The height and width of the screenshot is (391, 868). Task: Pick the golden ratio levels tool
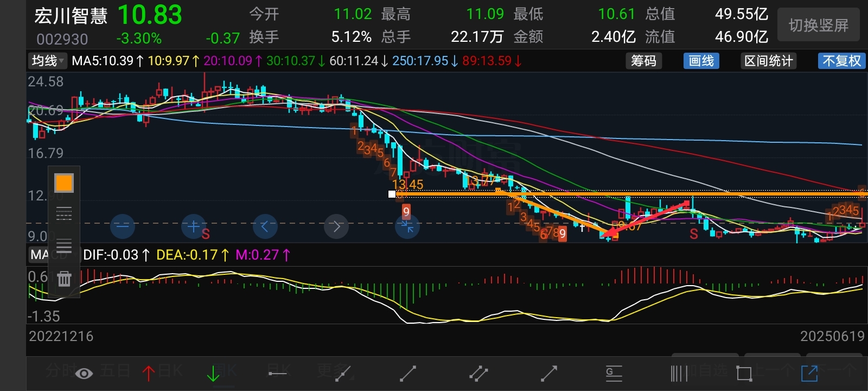tap(614, 374)
